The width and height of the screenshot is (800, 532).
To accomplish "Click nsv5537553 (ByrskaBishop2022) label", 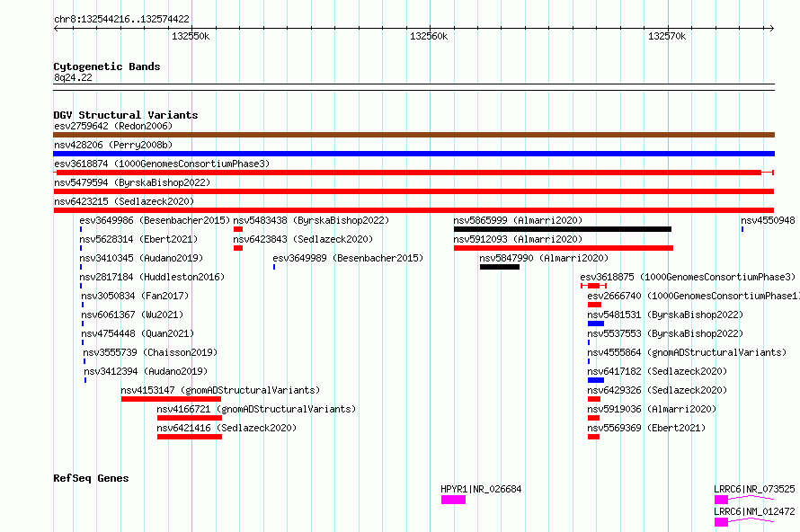I will [665, 333].
